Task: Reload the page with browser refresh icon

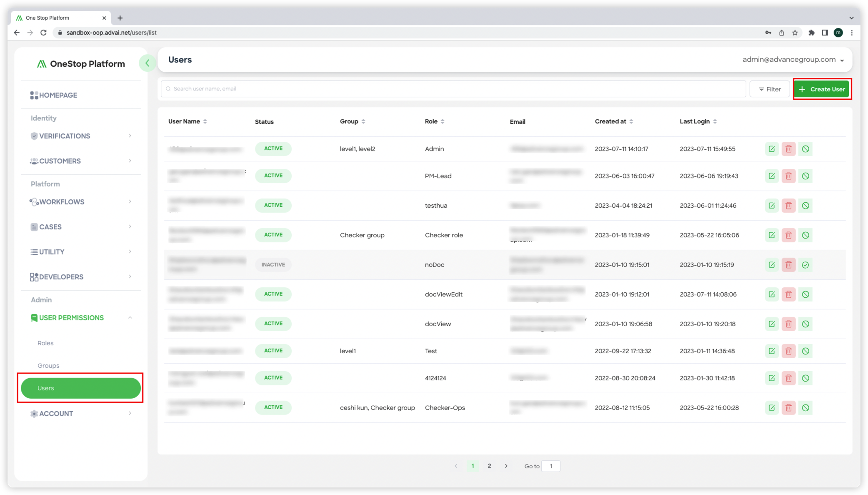Action: [x=43, y=33]
